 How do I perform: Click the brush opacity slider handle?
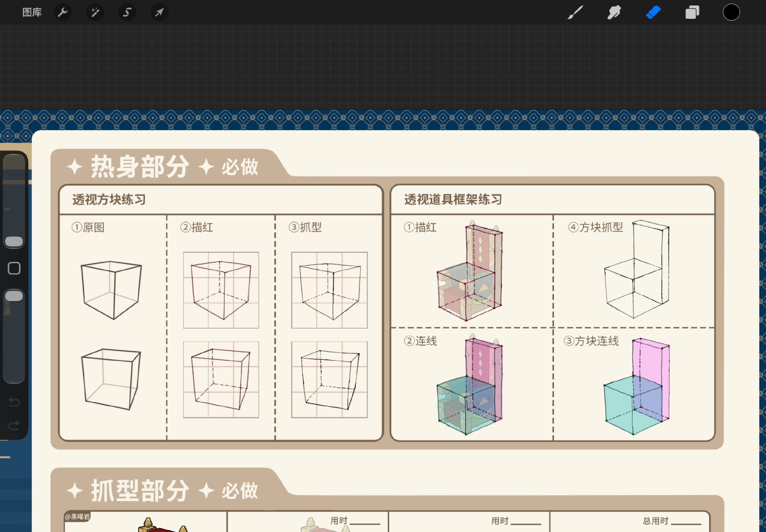coord(14,296)
